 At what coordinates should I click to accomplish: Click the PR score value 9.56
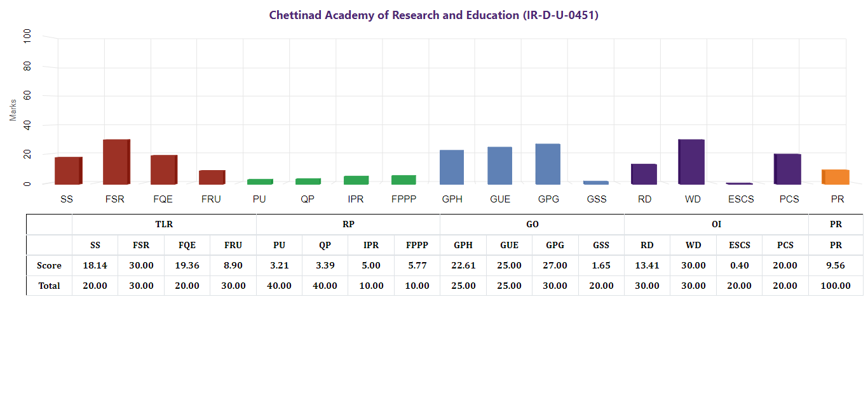pos(836,265)
